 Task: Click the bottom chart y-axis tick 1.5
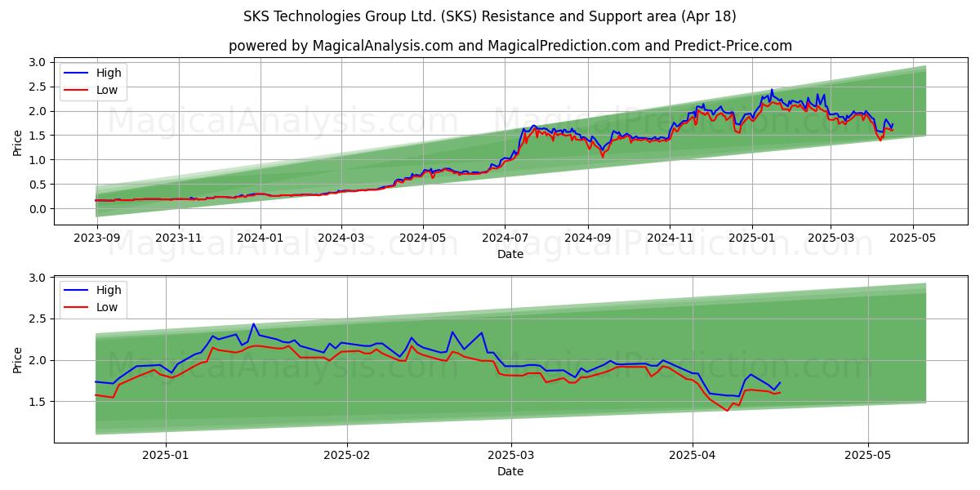click(x=36, y=402)
